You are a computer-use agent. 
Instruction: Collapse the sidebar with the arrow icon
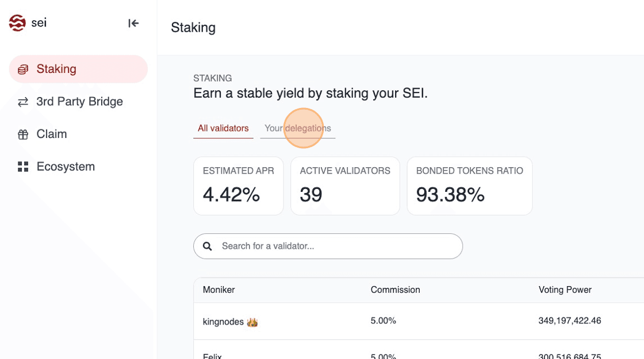tap(133, 23)
